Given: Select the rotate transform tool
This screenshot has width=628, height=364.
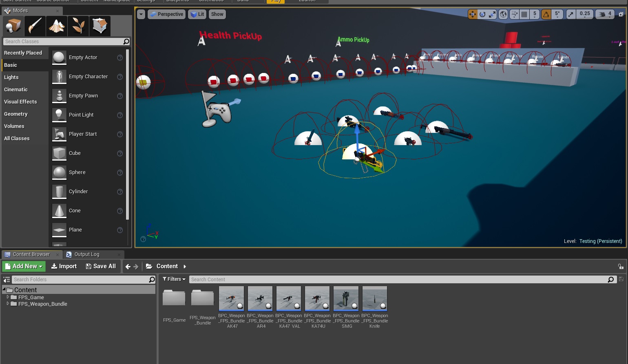Looking at the screenshot, I should 482,14.
